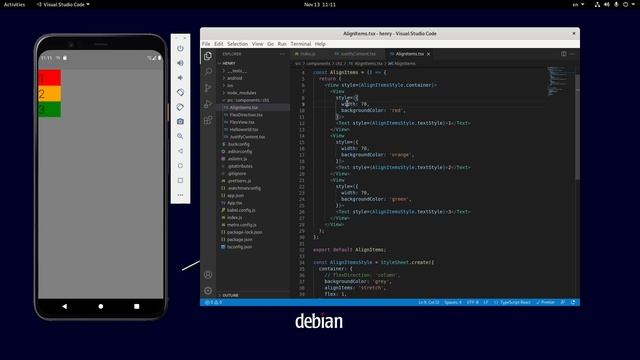Open the View menu
The width and height of the screenshot is (640, 360).
coord(258,44)
